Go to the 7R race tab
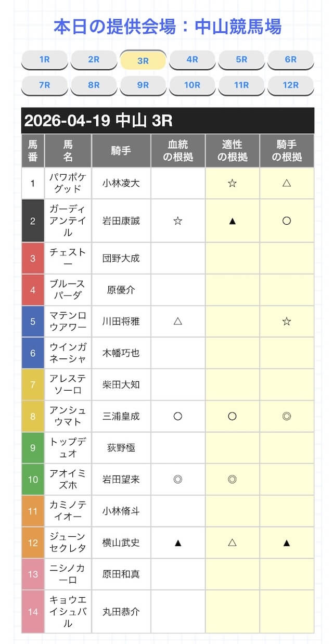This screenshot has height=644, width=333. click(44, 85)
